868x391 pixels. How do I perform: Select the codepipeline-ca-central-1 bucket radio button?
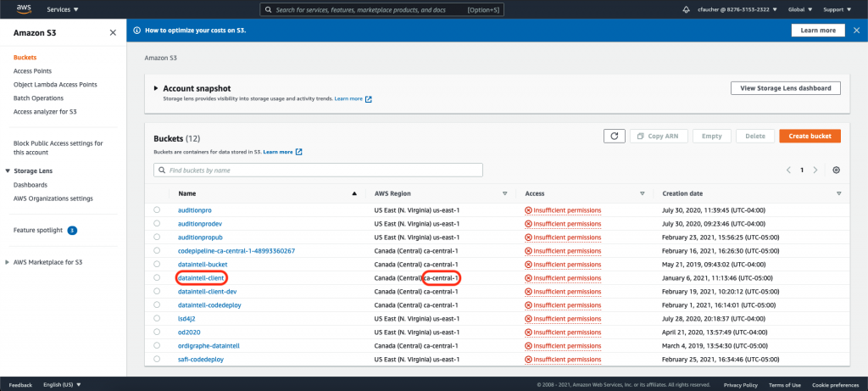[157, 250]
